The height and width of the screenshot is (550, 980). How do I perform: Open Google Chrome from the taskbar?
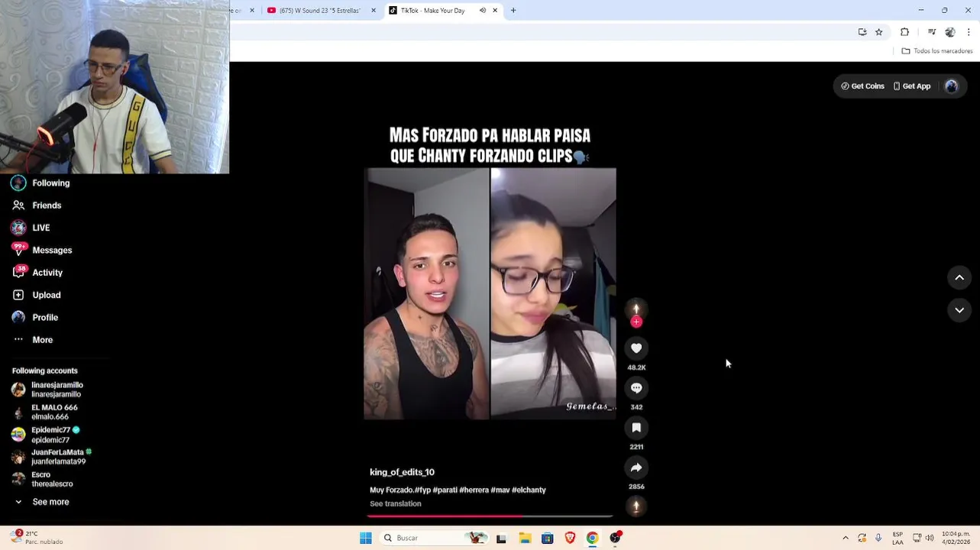[x=592, y=538]
